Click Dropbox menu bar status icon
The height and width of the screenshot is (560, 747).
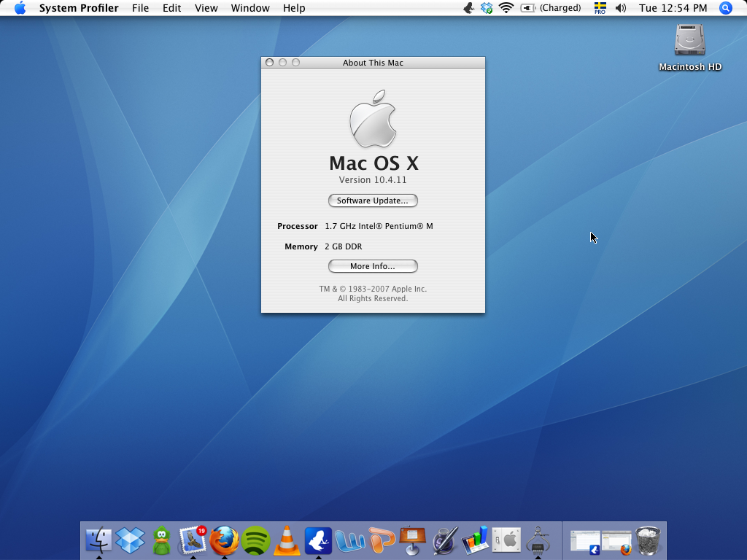pos(487,8)
